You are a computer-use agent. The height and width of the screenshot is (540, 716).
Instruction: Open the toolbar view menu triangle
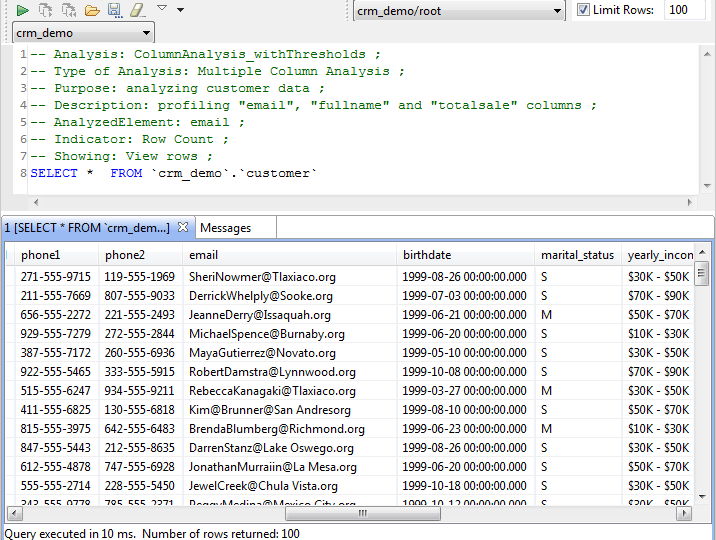pos(161,8)
